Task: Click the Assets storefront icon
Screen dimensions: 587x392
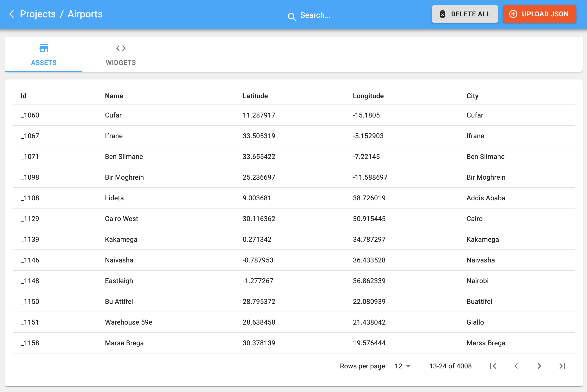Action: coord(44,48)
